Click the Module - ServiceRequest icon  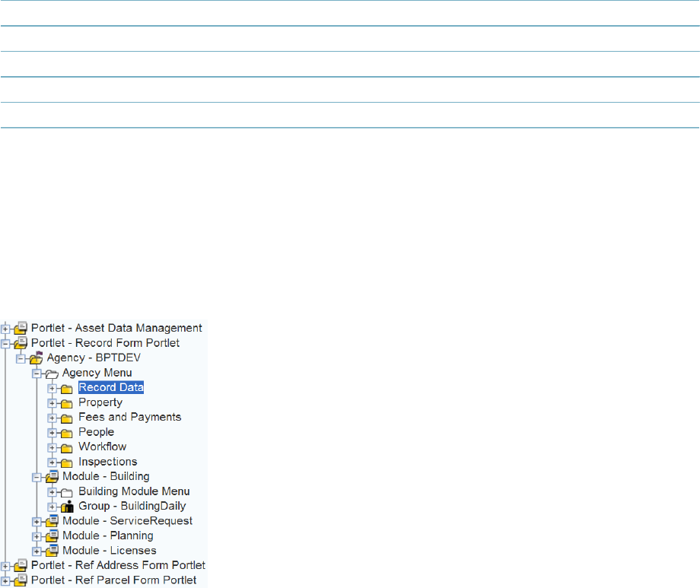pos(52,520)
